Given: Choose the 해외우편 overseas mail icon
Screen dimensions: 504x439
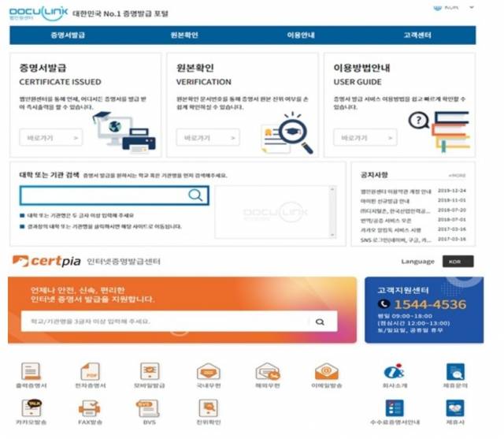Looking at the screenshot, I should [267, 372].
